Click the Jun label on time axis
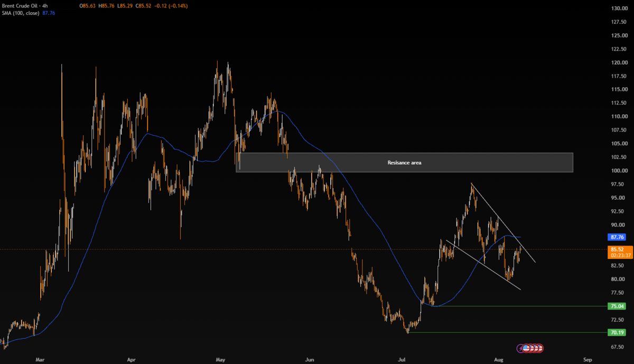 [x=310, y=359]
